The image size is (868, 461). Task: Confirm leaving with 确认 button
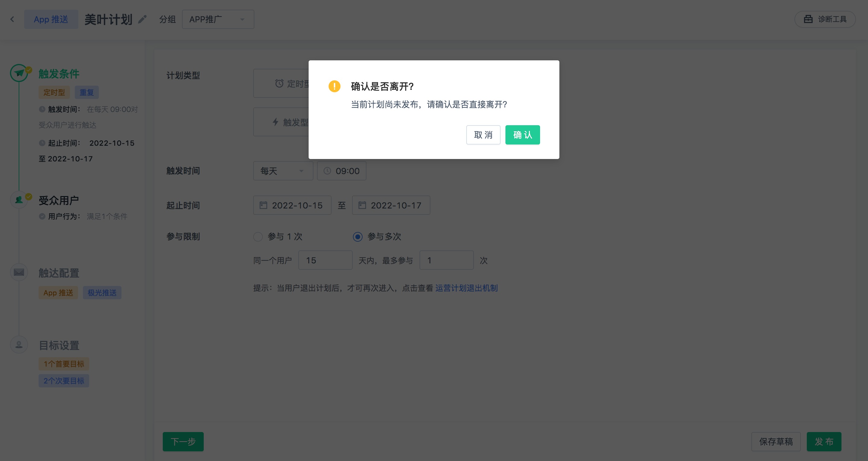point(522,135)
